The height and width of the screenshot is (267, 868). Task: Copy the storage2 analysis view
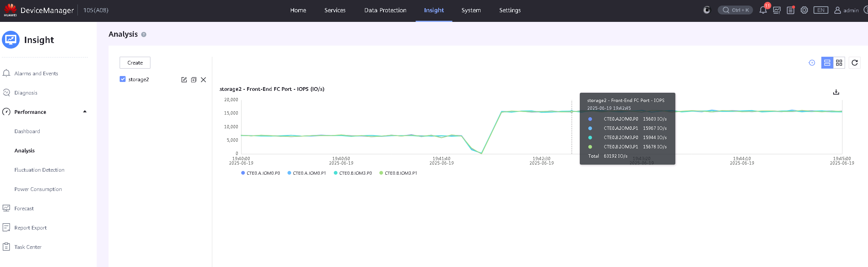pyautogui.click(x=193, y=80)
